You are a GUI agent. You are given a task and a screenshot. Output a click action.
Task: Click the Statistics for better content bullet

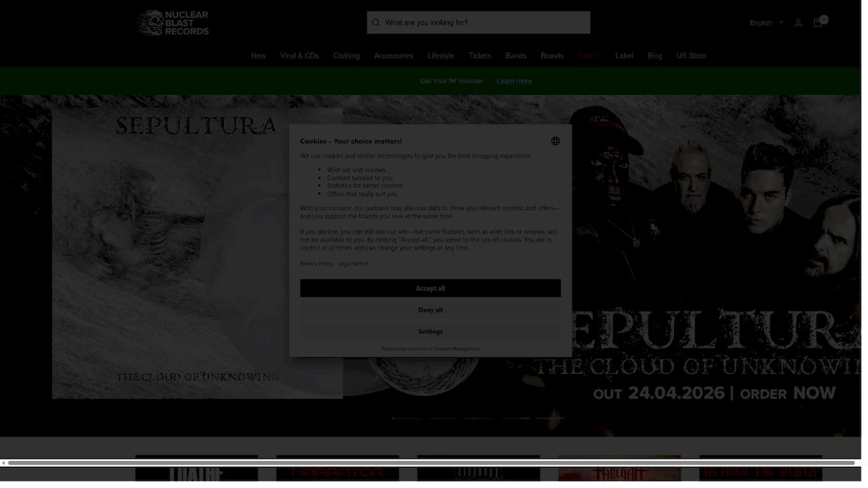coord(365,186)
